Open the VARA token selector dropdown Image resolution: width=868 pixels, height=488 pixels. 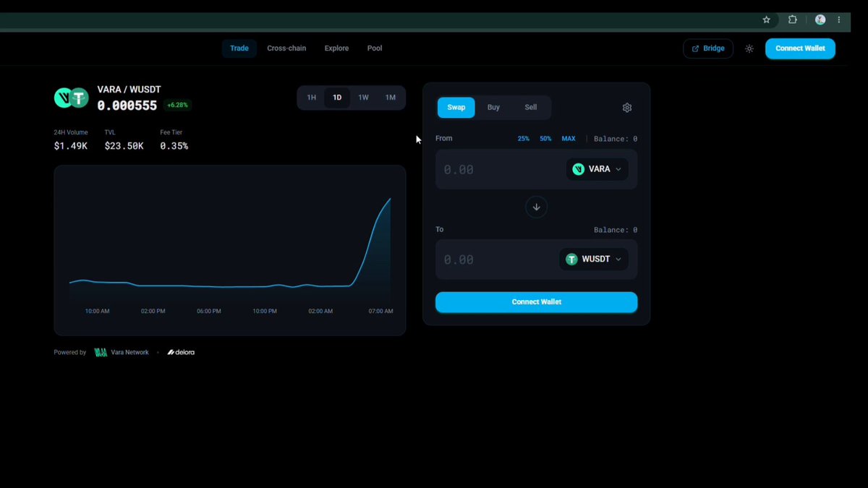(597, 169)
